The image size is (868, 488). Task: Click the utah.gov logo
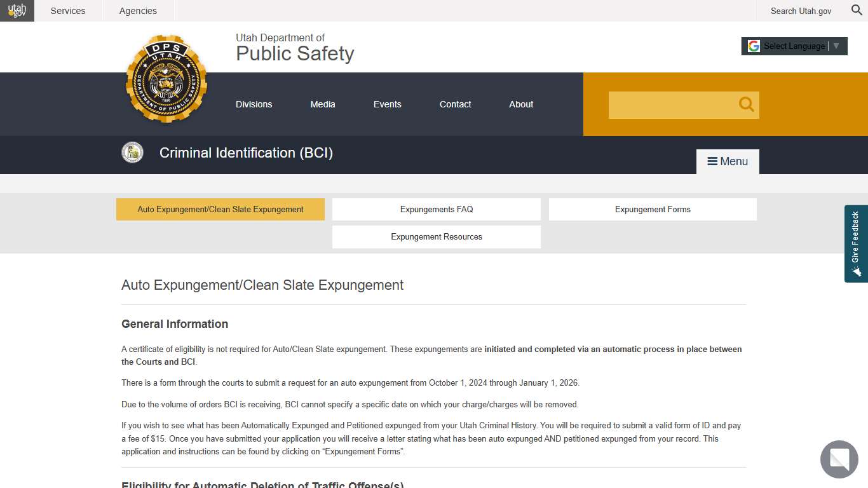pyautogui.click(x=16, y=10)
